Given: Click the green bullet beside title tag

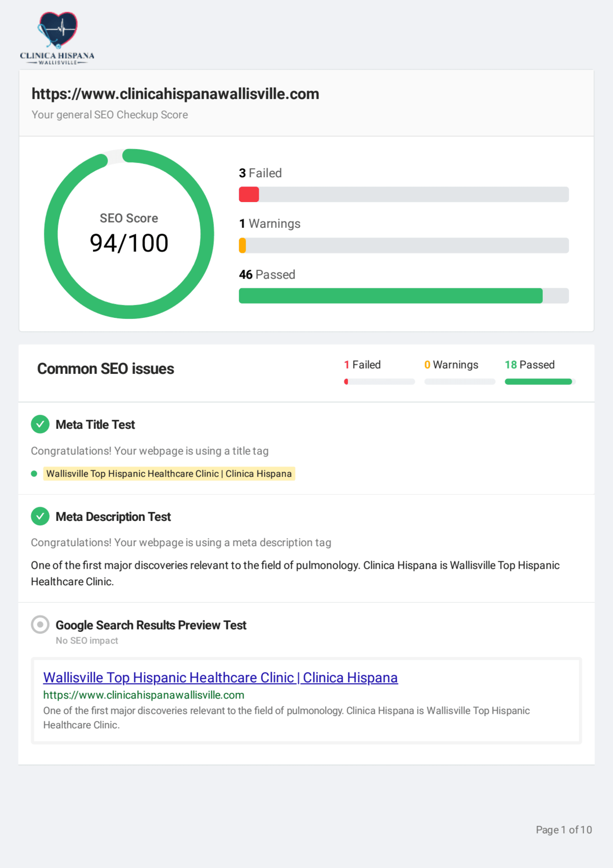Looking at the screenshot, I should [34, 474].
